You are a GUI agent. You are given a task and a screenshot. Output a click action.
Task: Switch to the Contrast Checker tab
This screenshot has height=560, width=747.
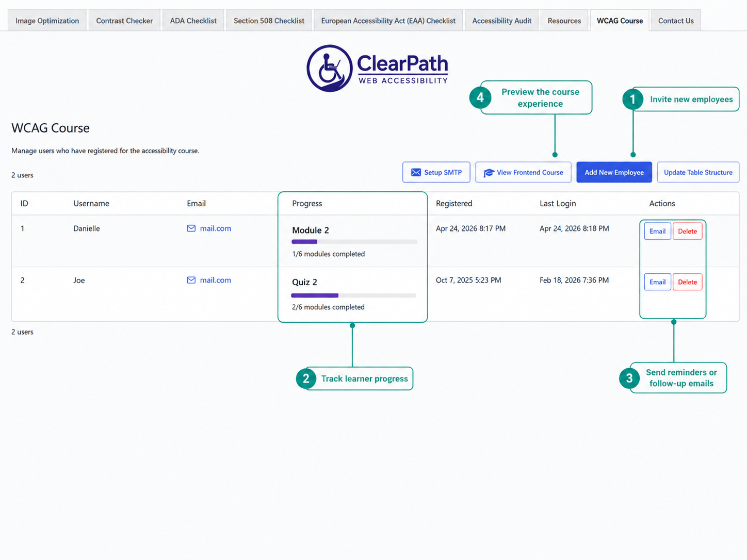[124, 21]
